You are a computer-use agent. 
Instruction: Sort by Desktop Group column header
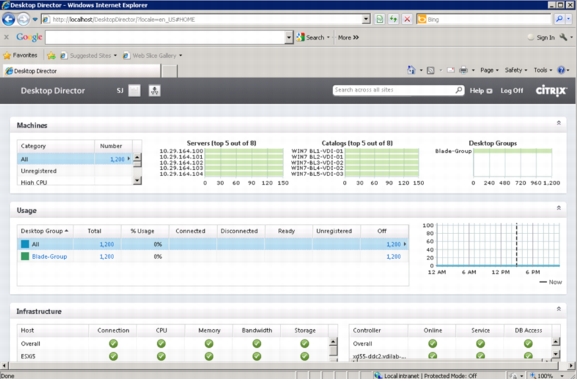45,231
